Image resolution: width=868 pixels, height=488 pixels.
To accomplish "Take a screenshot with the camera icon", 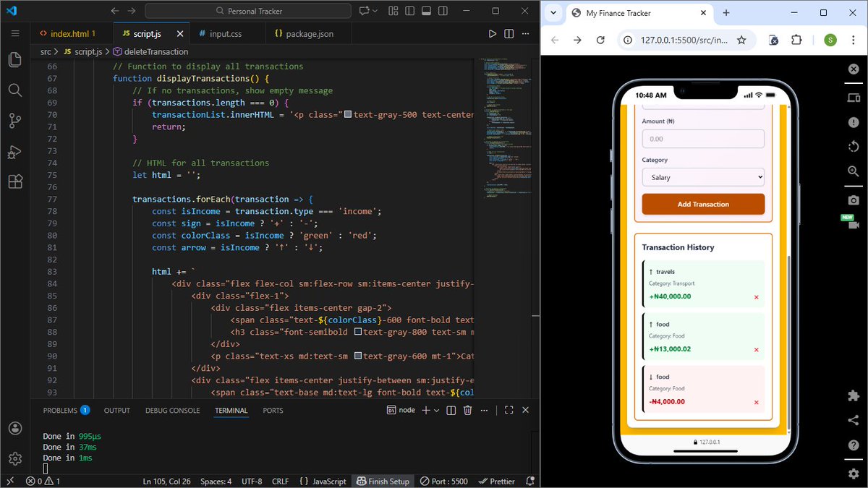I will [854, 200].
